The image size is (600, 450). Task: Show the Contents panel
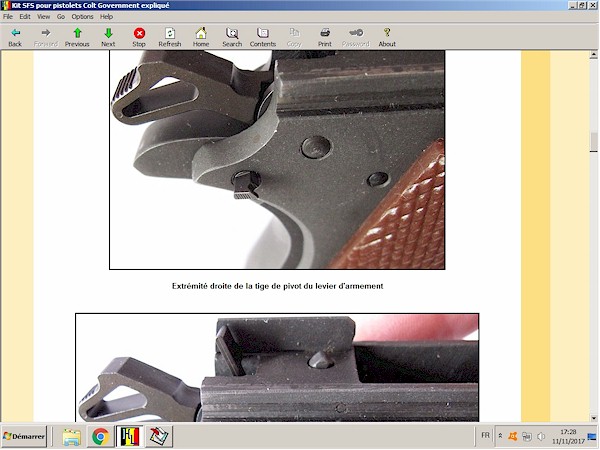click(263, 38)
